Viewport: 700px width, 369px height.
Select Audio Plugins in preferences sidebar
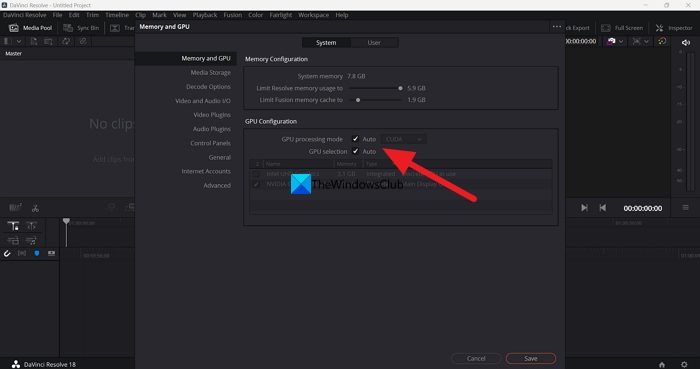212,129
